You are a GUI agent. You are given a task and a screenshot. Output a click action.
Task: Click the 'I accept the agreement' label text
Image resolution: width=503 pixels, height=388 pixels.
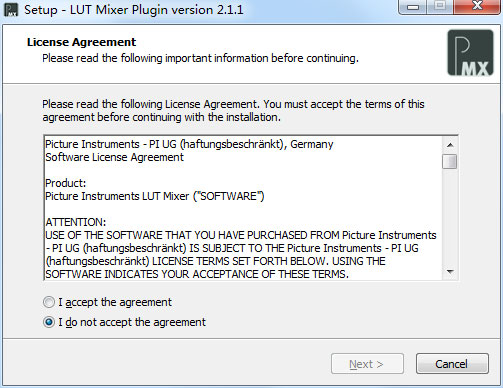[115, 302]
